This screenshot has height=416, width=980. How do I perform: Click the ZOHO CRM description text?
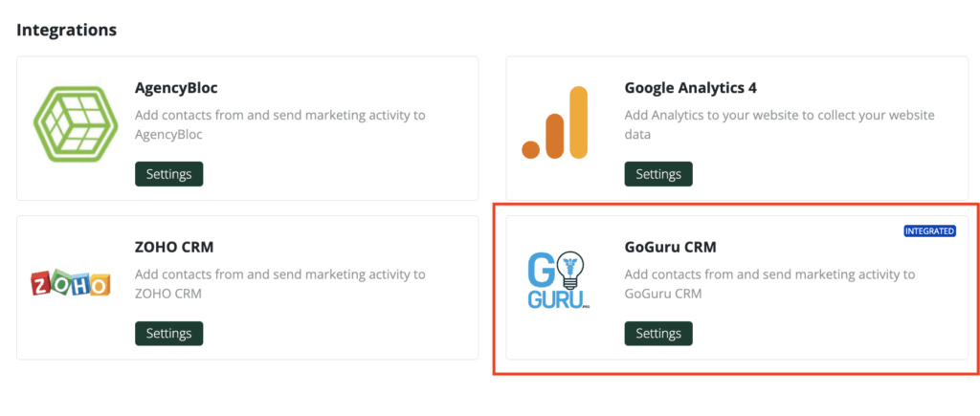point(280,284)
